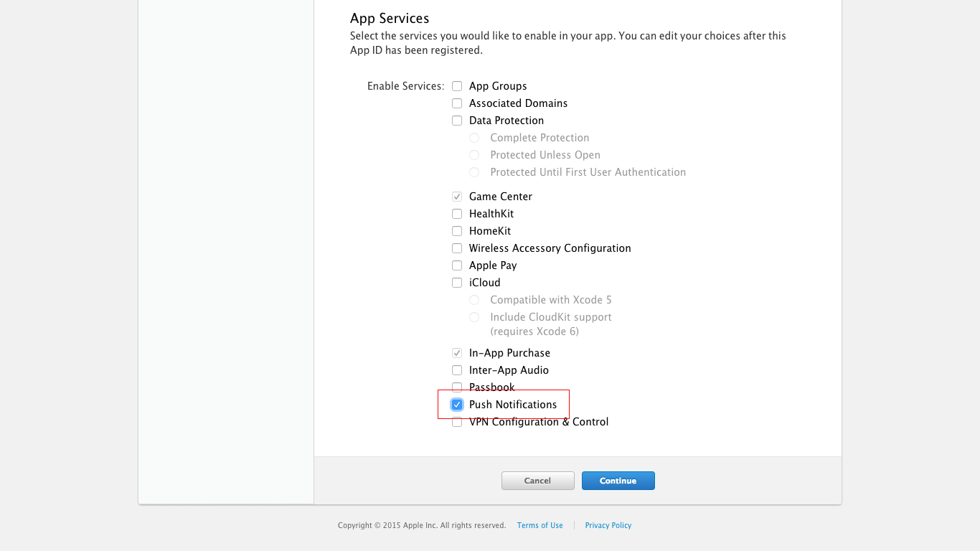Check the HomeKit service checkbox
Image resolution: width=980 pixels, height=551 pixels.
click(457, 230)
